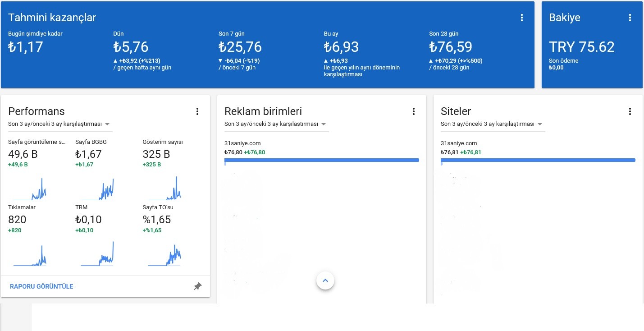Image resolution: width=644 pixels, height=331 pixels.
Task: Select the Sayfa görüntüleme sparkline chart
Action: click(x=30, y=189)
